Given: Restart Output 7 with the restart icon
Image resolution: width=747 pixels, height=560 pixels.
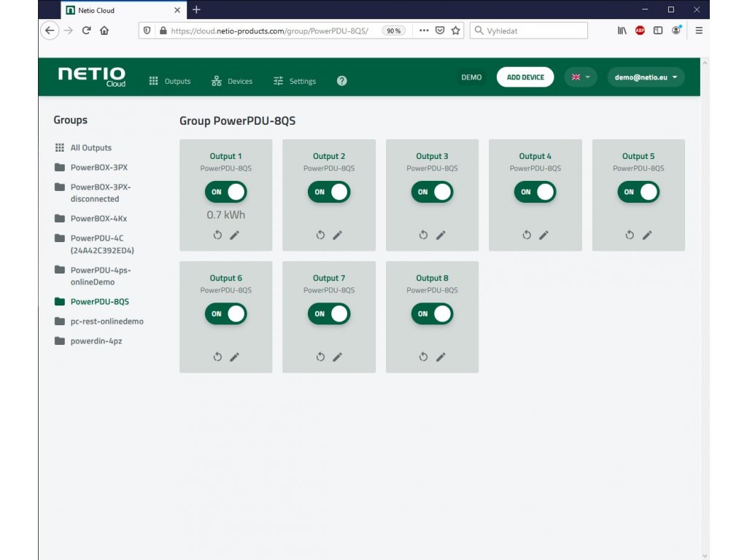Looking at the screenshot, I should (320, 357).
